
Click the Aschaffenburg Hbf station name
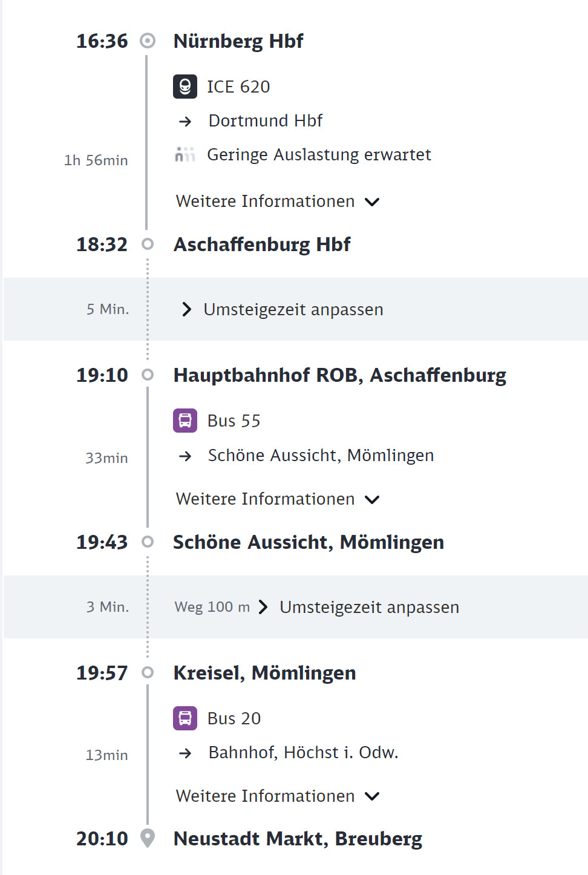pos(262,244)
